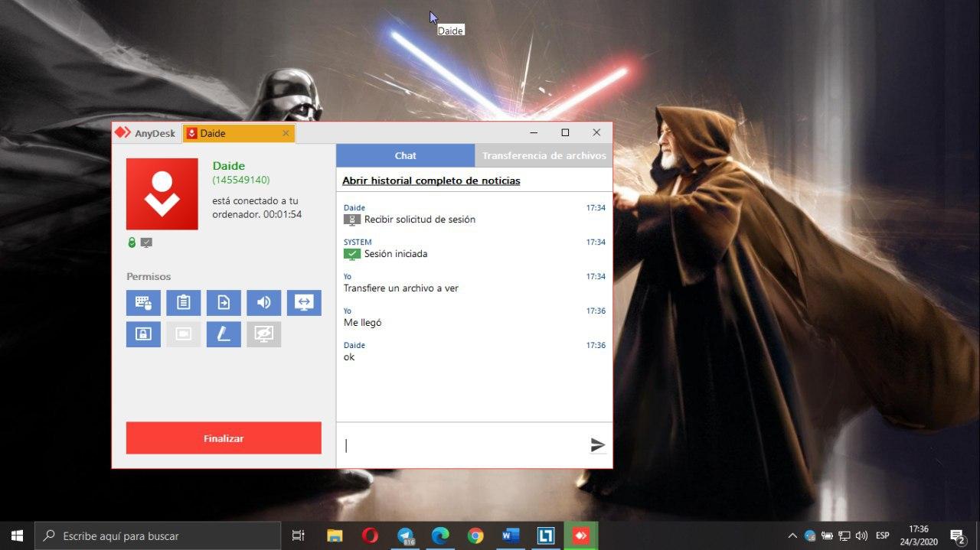Toggle the greyed session recording permission
Viewport: 980px width, 550px height.
click(x=184, y=334)
